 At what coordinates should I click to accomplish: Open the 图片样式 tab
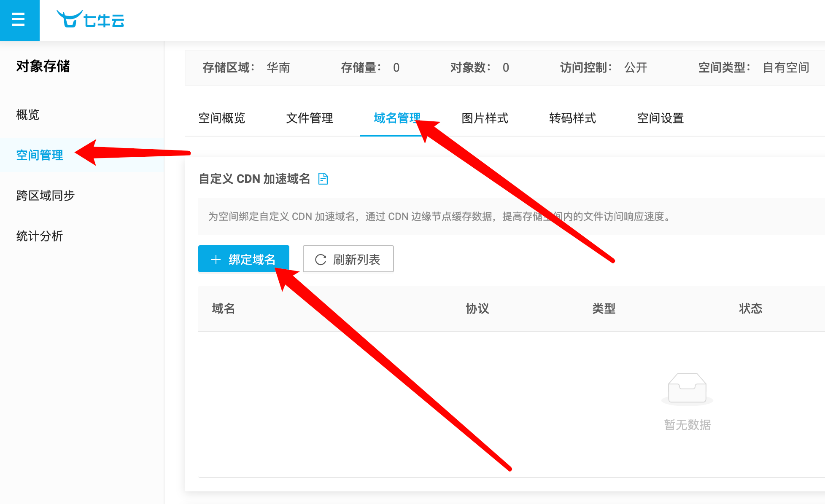tap(485, 118)
